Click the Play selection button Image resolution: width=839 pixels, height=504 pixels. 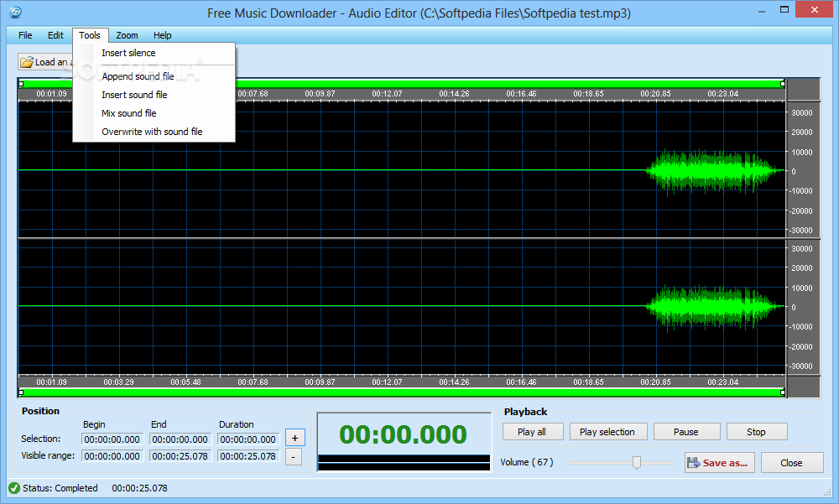click(607, 432)
